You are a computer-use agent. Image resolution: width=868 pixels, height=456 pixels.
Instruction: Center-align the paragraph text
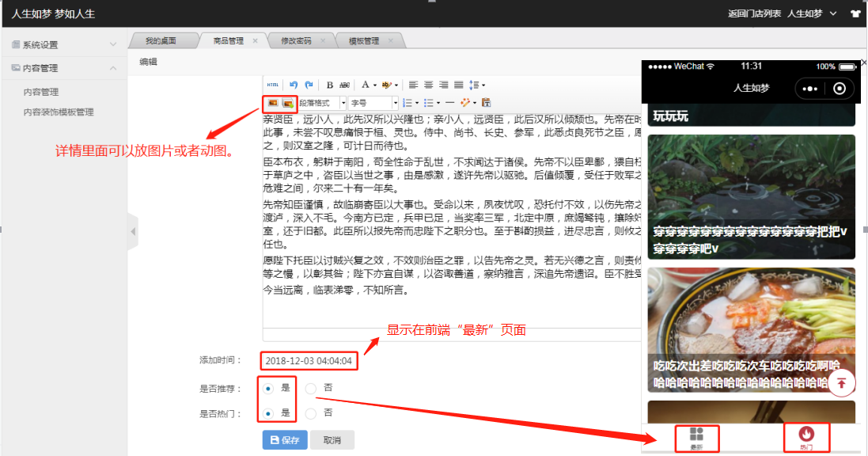coord(428,85)
